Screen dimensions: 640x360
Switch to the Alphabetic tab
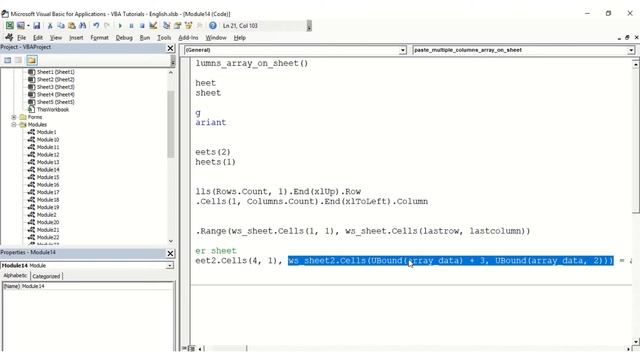(x=16, y=276)
